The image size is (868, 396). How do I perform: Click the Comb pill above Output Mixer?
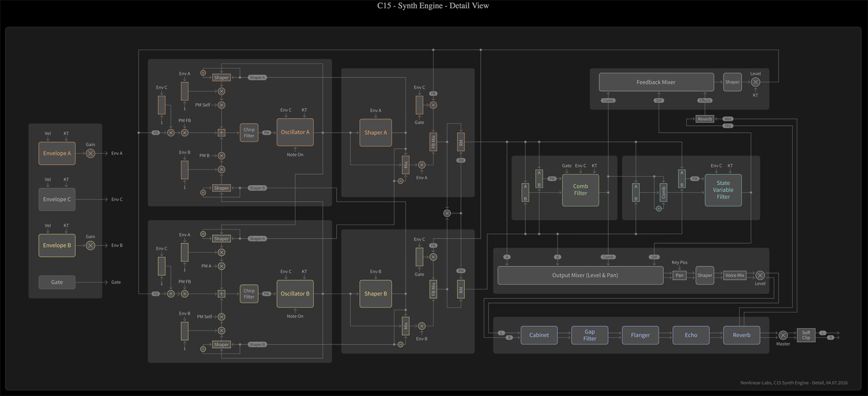tap(608, 257)
